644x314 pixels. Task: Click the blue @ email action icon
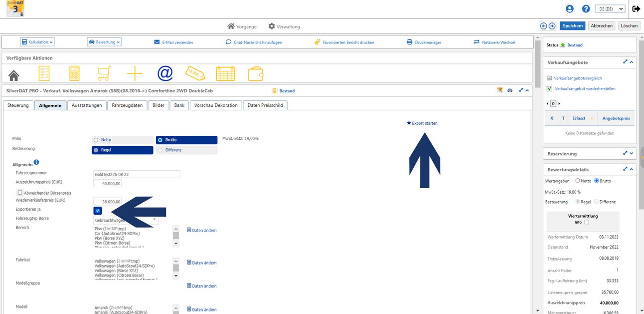click(x=165, y=73)
